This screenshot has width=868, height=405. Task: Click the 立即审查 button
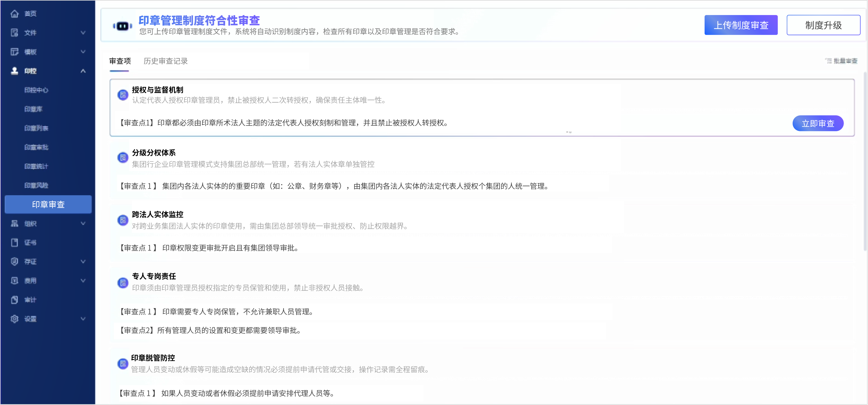point(817,123)
